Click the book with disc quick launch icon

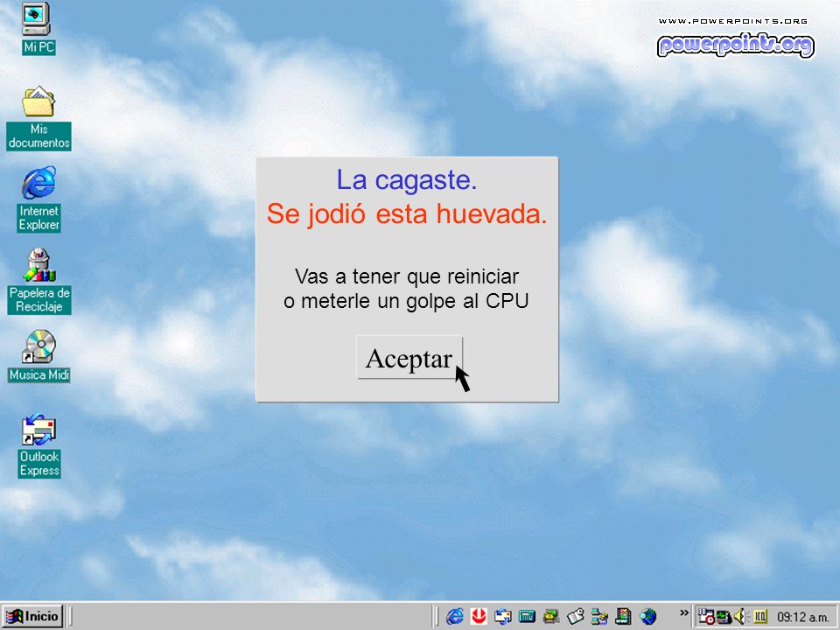click(576, 617)
